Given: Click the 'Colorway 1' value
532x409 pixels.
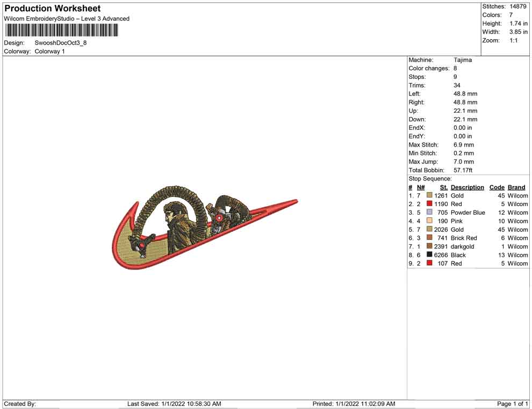Looking at the screenshot, I should click(49, 52).
